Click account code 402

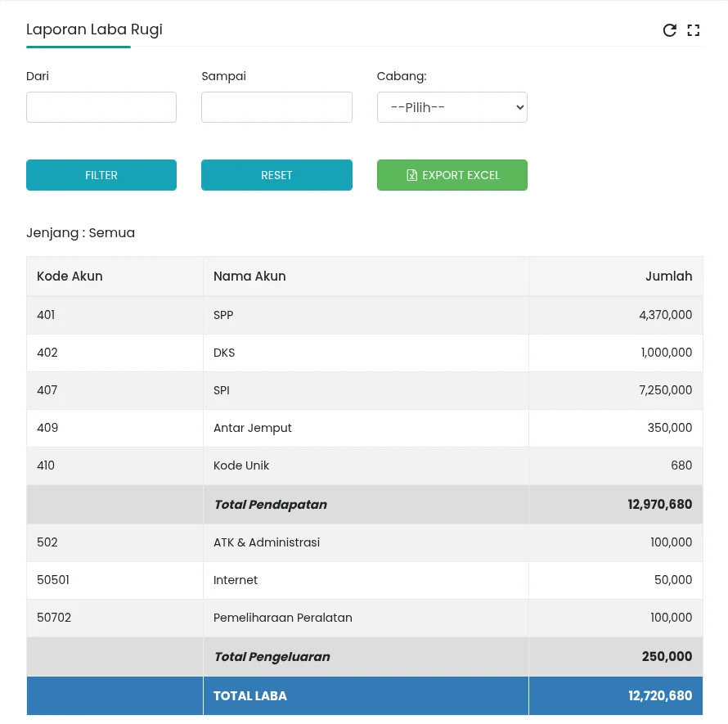(x=47, y=353)
